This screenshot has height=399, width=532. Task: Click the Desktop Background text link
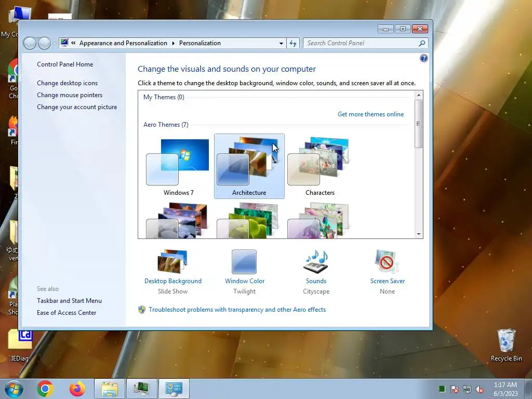tap(172, 281)
